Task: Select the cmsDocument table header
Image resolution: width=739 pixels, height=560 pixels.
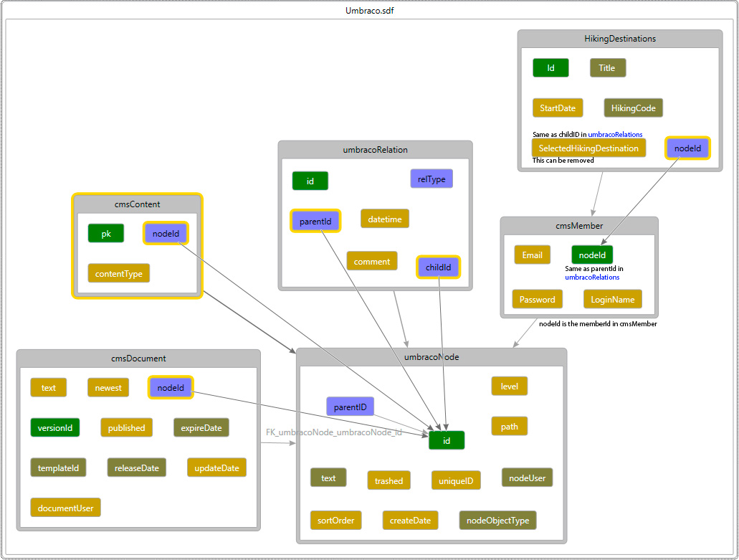Action: point(138,359)
